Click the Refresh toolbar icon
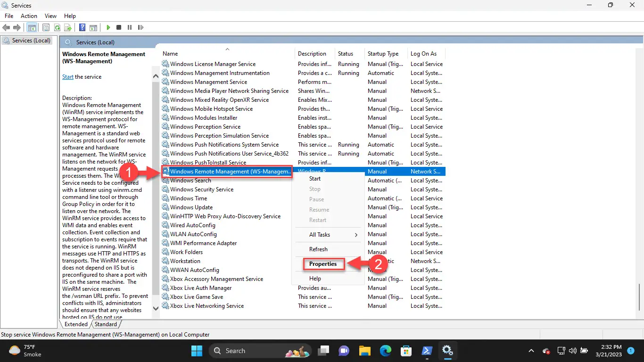This screenshot has height=362, width=644. click(57, 28)
